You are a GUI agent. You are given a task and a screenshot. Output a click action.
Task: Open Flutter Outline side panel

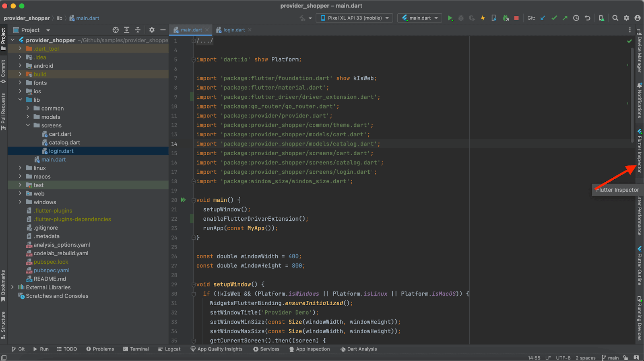tap(639, 266)
